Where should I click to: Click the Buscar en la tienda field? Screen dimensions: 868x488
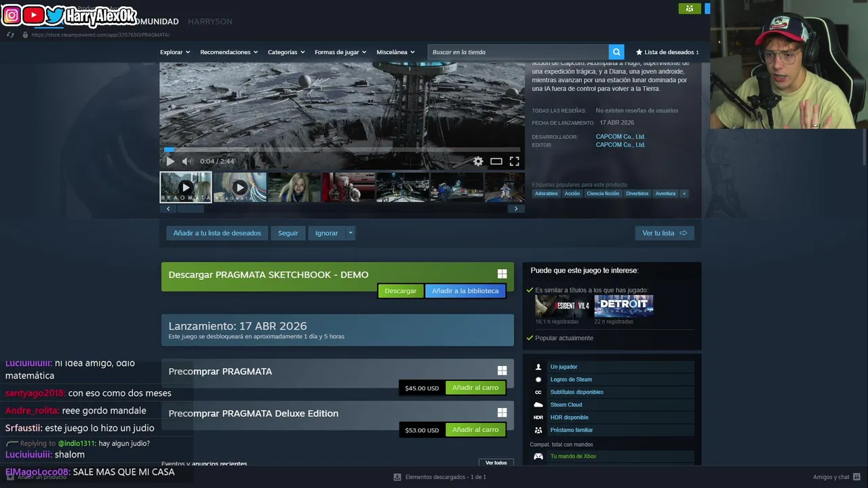518,52
